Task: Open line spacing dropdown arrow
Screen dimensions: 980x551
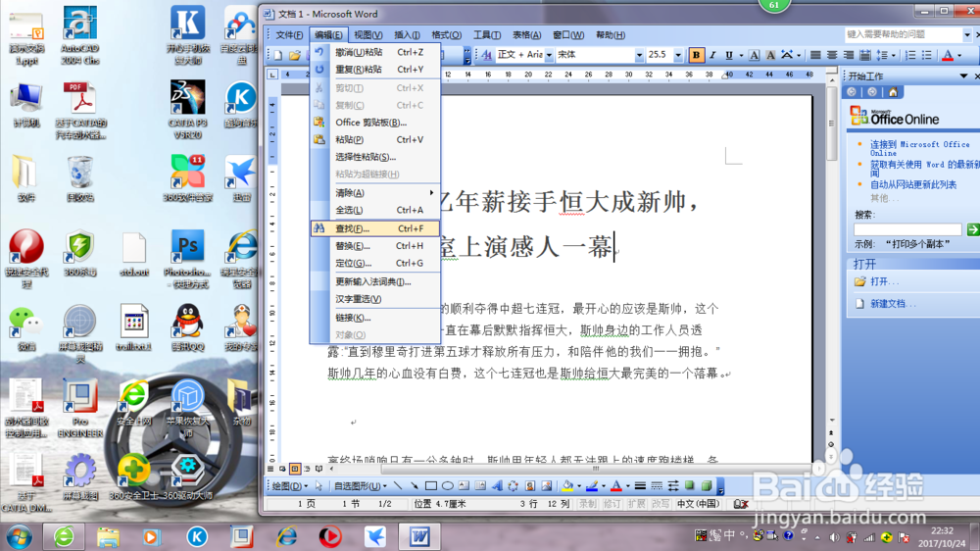Action: click(894, 55)
